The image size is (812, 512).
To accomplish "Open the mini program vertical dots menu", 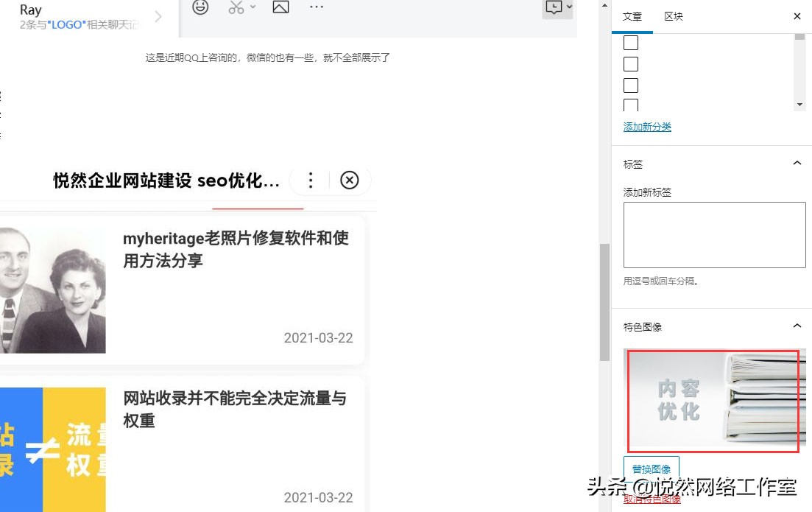I will coord(311,180).
